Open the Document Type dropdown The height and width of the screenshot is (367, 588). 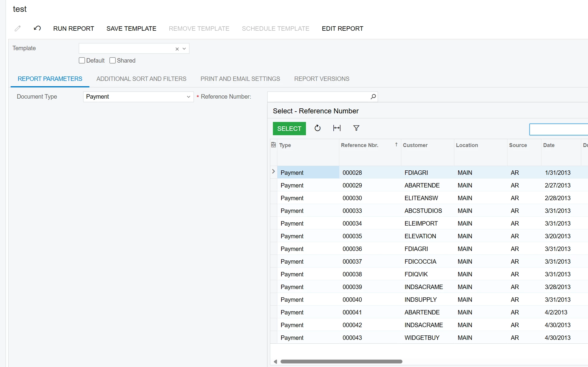click(x=188, y=97)
